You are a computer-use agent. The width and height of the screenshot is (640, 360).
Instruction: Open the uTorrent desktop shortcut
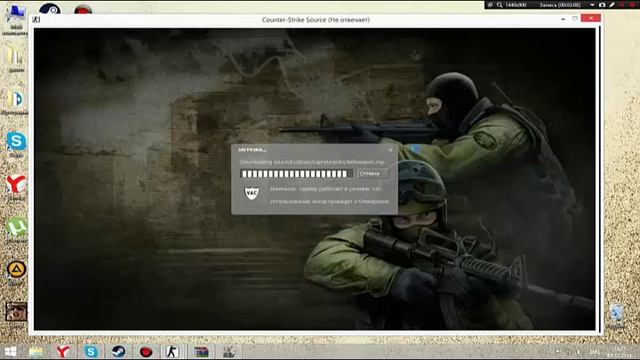[x=16, y=227]
